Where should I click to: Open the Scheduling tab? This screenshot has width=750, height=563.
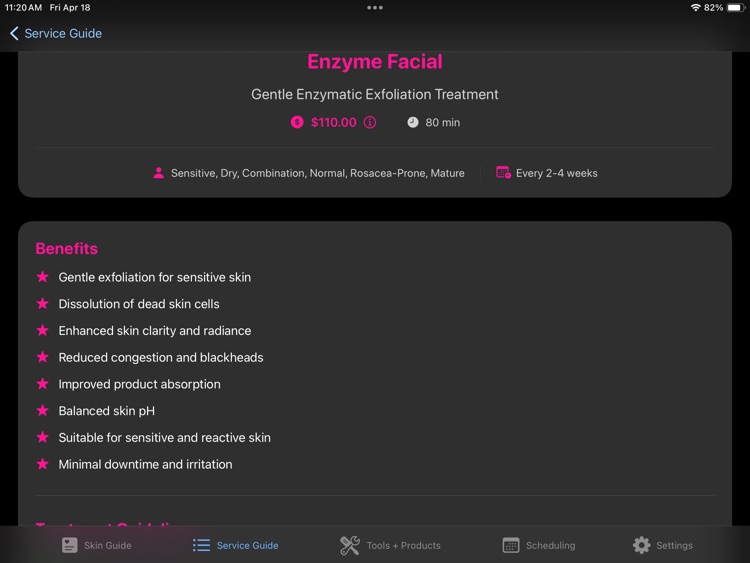point(539,545)
